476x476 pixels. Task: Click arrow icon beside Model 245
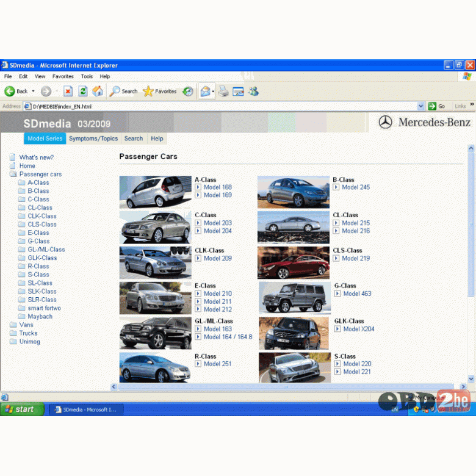point(336,187)
